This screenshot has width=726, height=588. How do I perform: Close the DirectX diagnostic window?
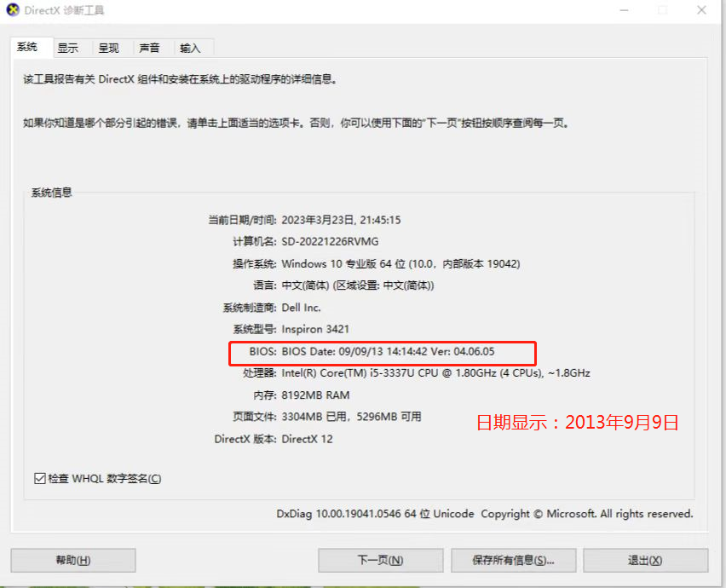click(x=702, y=9)
